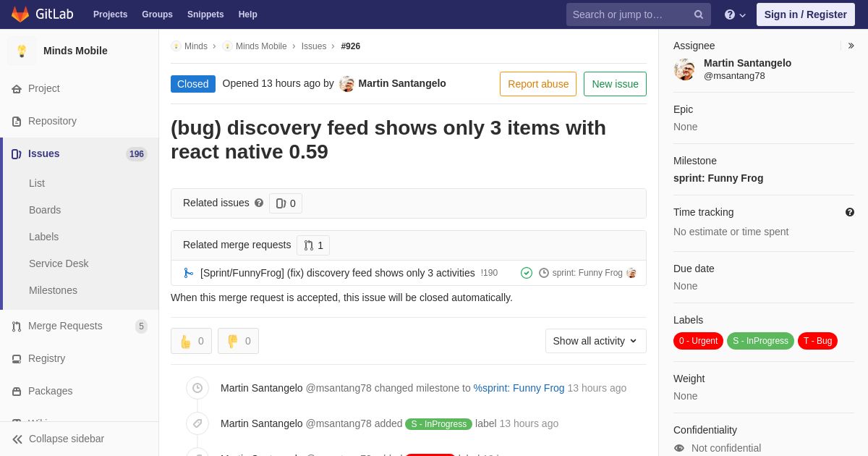Click the Registry icon in sidebar

click(17, 359)
